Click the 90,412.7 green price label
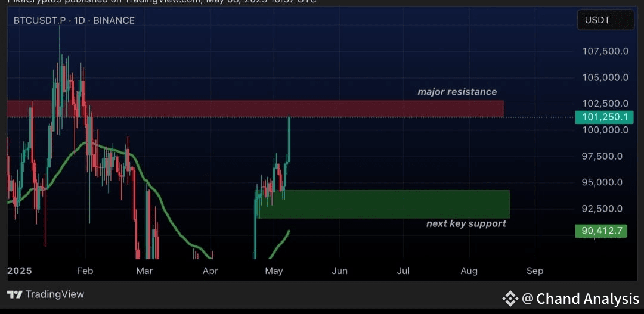The height and width of the screenshot is (314, 644). pos(602,231)
